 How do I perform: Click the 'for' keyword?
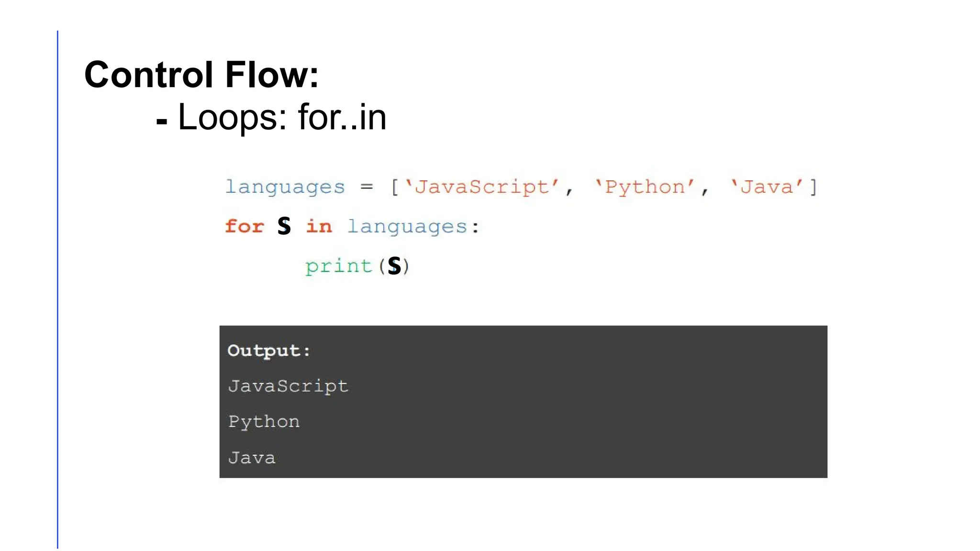(x=245, y=226)
